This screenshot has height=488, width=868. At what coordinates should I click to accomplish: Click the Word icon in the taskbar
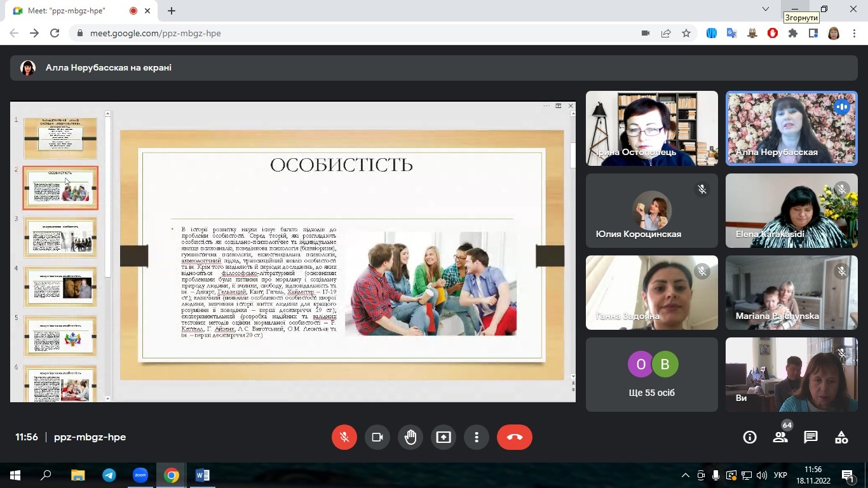202,475
